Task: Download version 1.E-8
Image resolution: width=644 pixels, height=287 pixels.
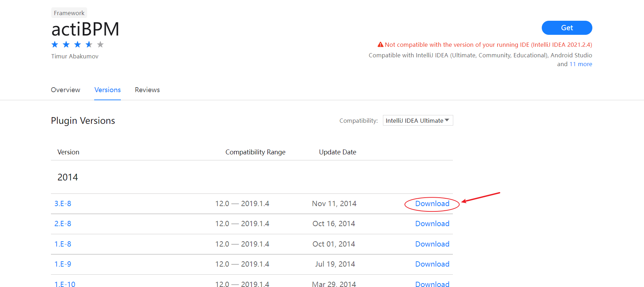Action: (432, 244)
